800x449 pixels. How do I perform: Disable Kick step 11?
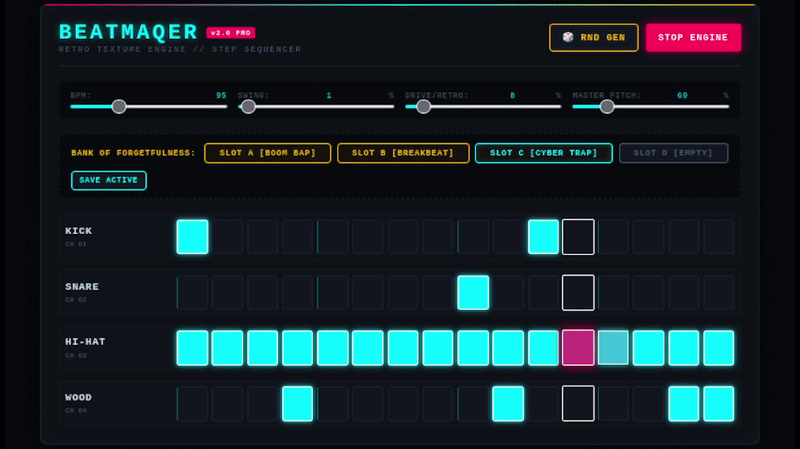(543, 237)
